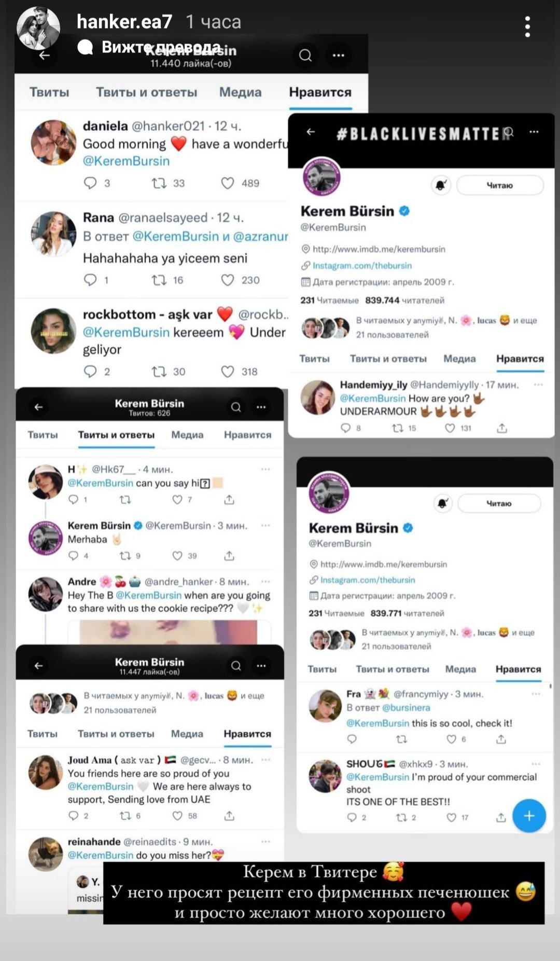
Task: Tap the search icon in top Twitter header
Action: [305, 55]
